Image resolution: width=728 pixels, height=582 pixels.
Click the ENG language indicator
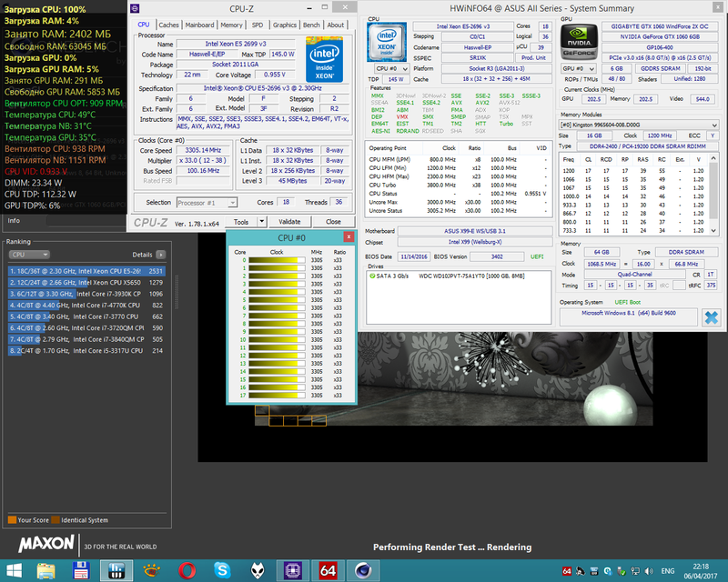pyautogui.click(x=668, y=571)
